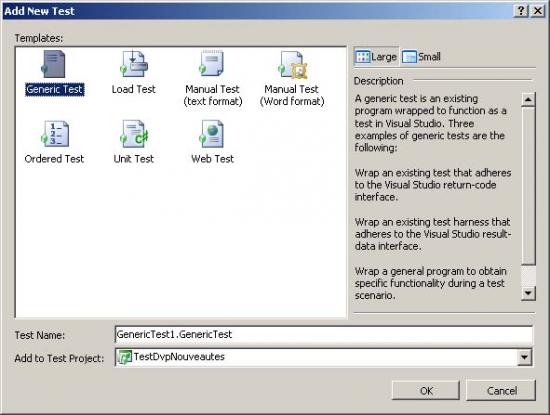
Task: Confirm with the OK button
Action: pos(426,390)
